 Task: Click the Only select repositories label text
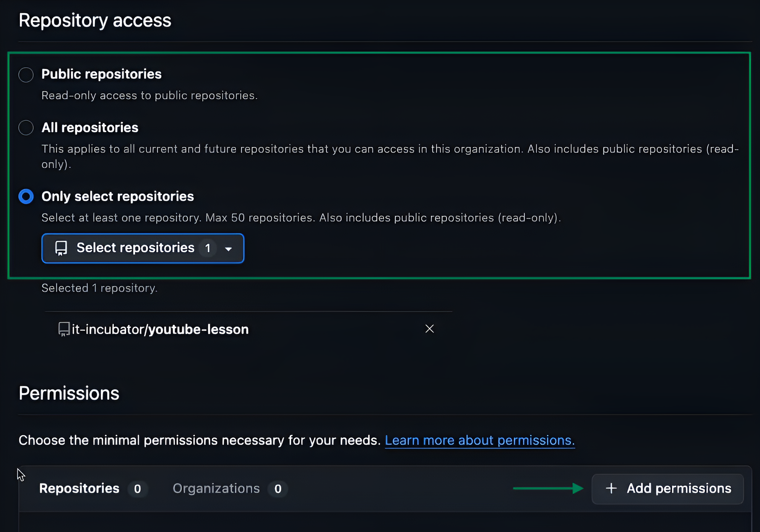click(x=117, y=196)
